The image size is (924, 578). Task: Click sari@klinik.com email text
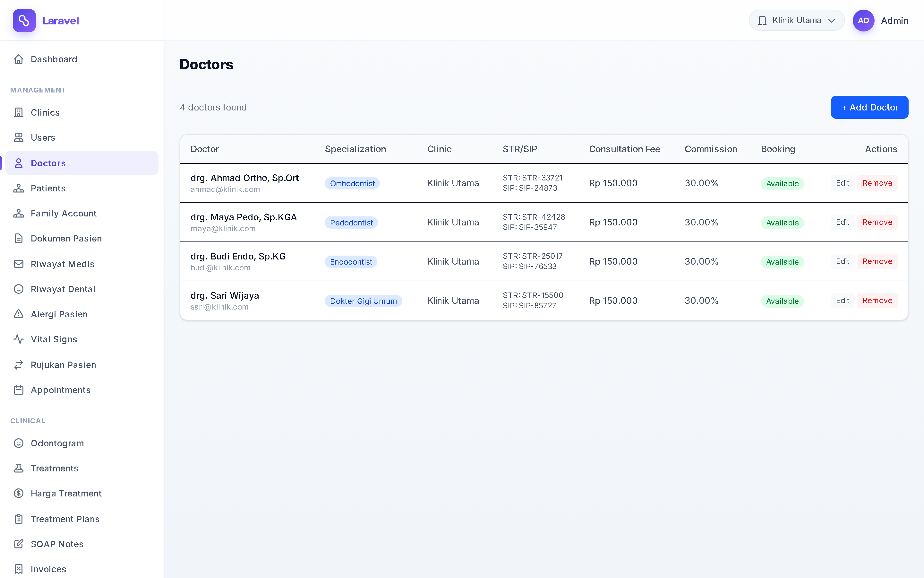click(x=219, y=307)
